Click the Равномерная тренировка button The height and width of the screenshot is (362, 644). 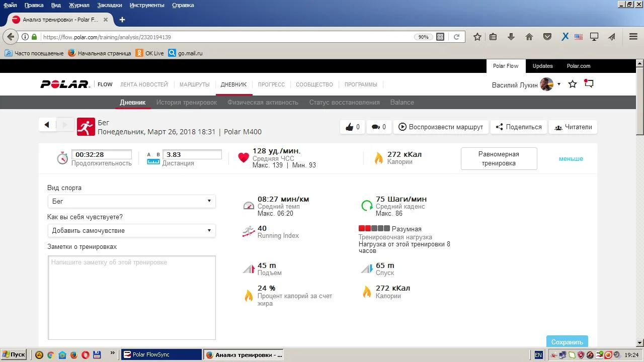click(x=499, y=158)
